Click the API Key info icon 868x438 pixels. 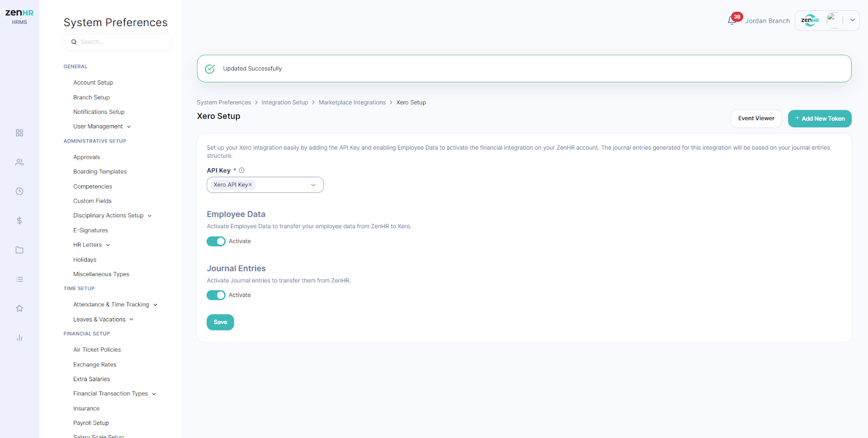(242, 170)
